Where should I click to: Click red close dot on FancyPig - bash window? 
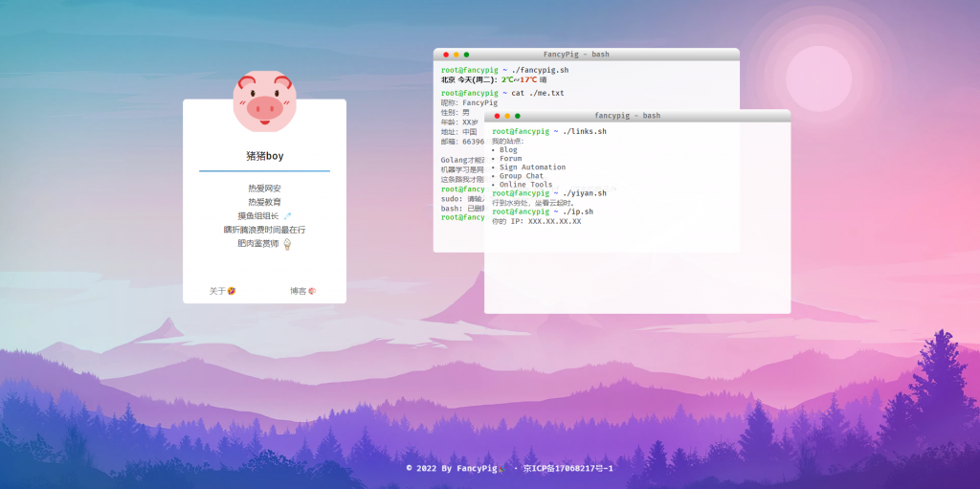(x=446, y=56)
